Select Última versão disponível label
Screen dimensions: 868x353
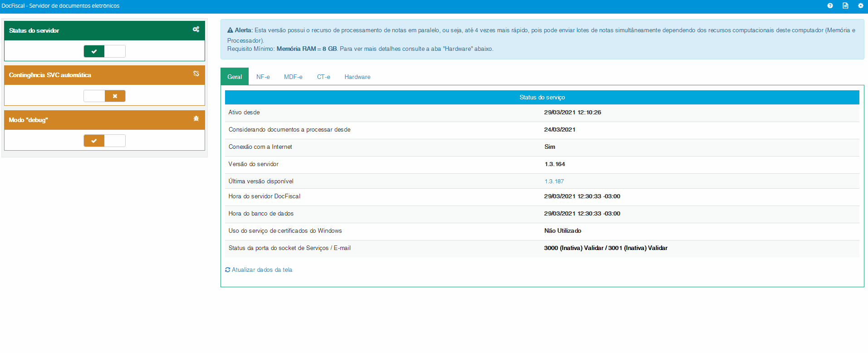pyautogui.click(x=261, y=181)
